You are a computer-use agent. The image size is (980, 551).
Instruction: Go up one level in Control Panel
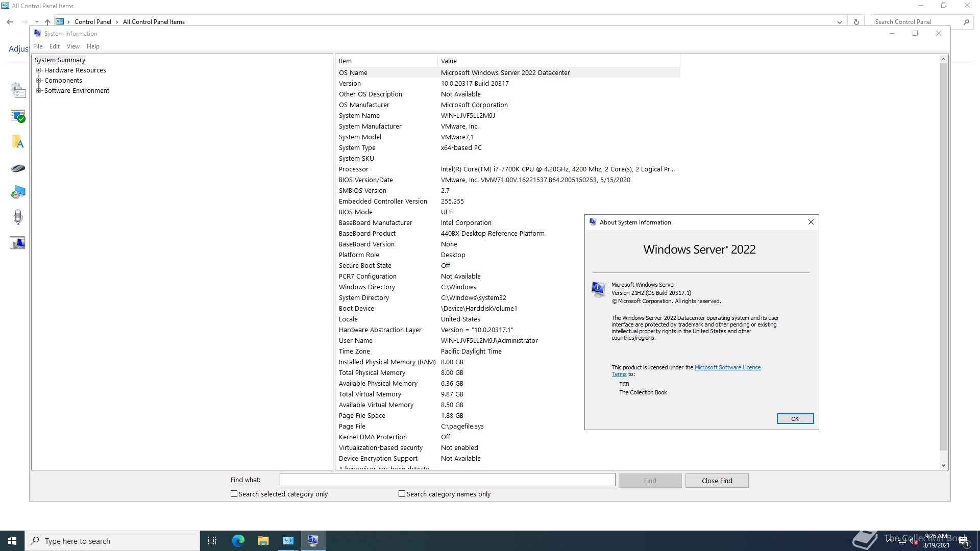point(47,22)
